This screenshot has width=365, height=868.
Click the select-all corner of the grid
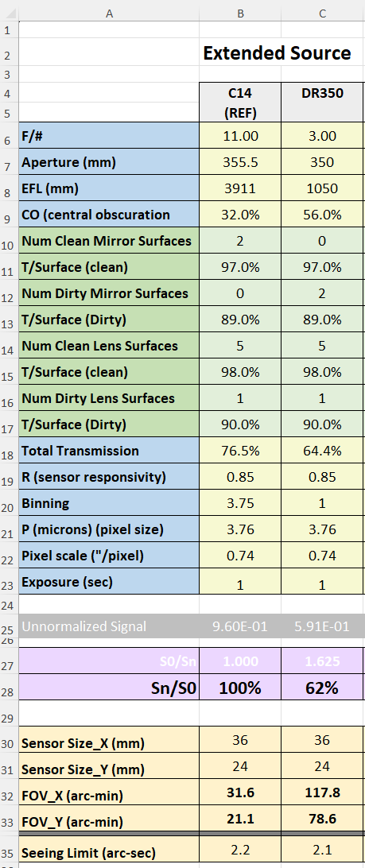pyautogui.click(x=9, y=14)
